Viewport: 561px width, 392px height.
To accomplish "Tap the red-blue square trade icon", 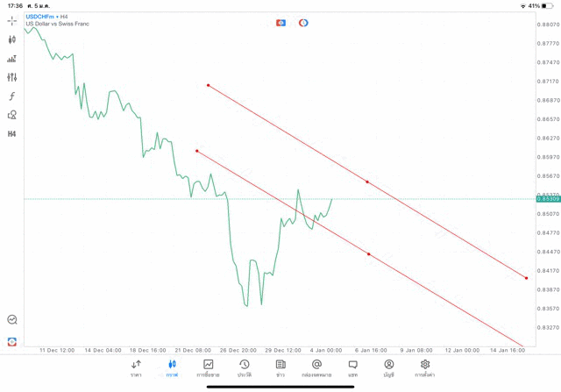I will 280,23.
